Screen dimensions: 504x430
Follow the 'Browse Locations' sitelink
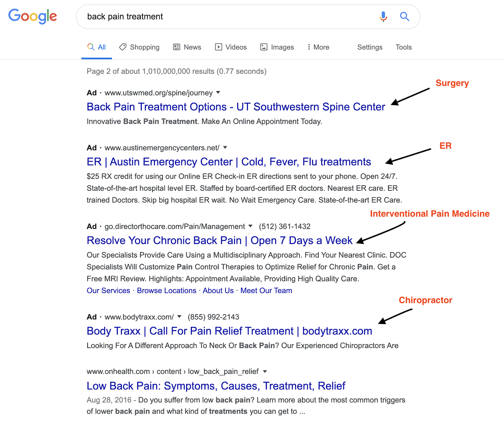(167, 291)
